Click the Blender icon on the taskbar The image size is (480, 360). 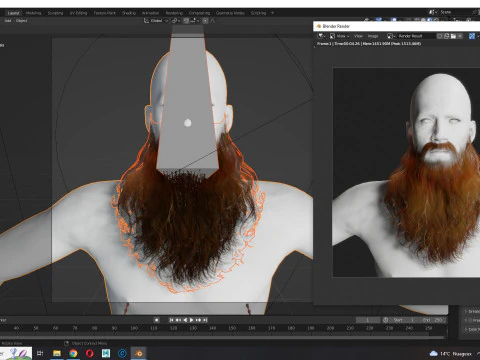(139, 353)
